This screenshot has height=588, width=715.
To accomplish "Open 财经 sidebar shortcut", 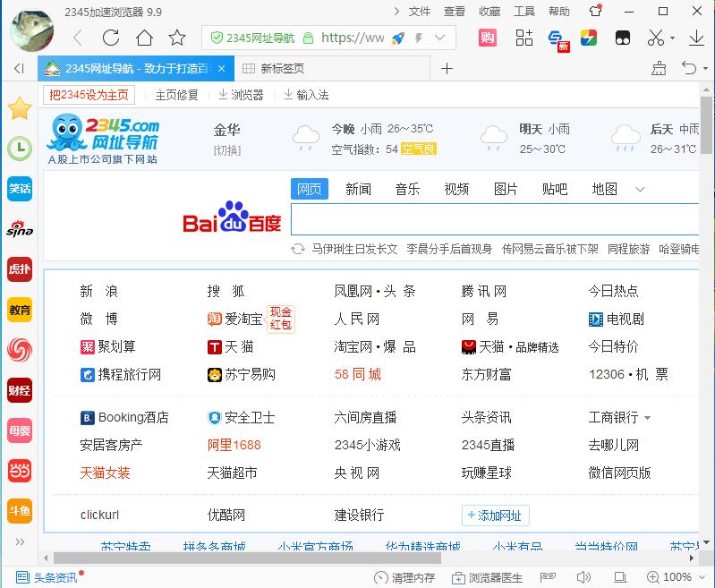I will [x=20, y=390].
